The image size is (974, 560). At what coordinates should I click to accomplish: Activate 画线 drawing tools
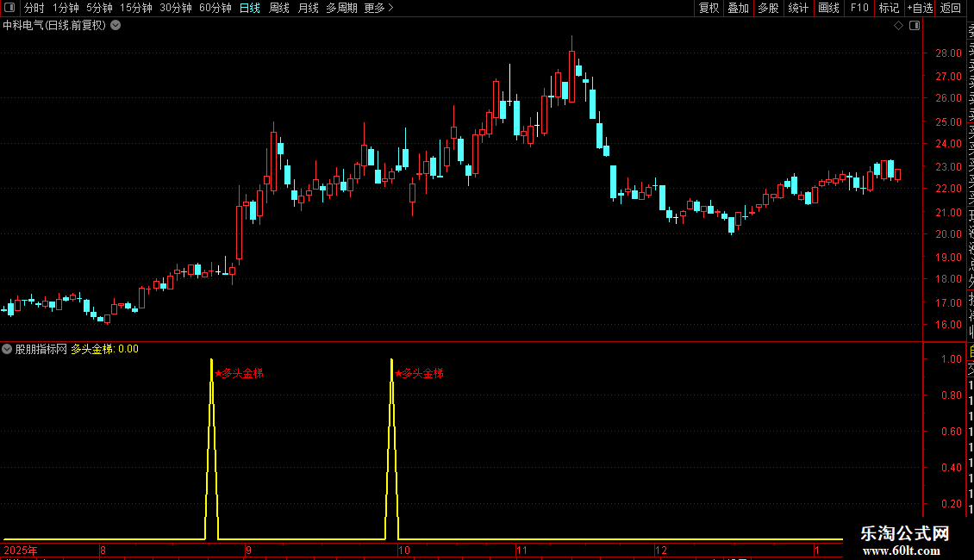pyautogui.click(x=828, y=8)
